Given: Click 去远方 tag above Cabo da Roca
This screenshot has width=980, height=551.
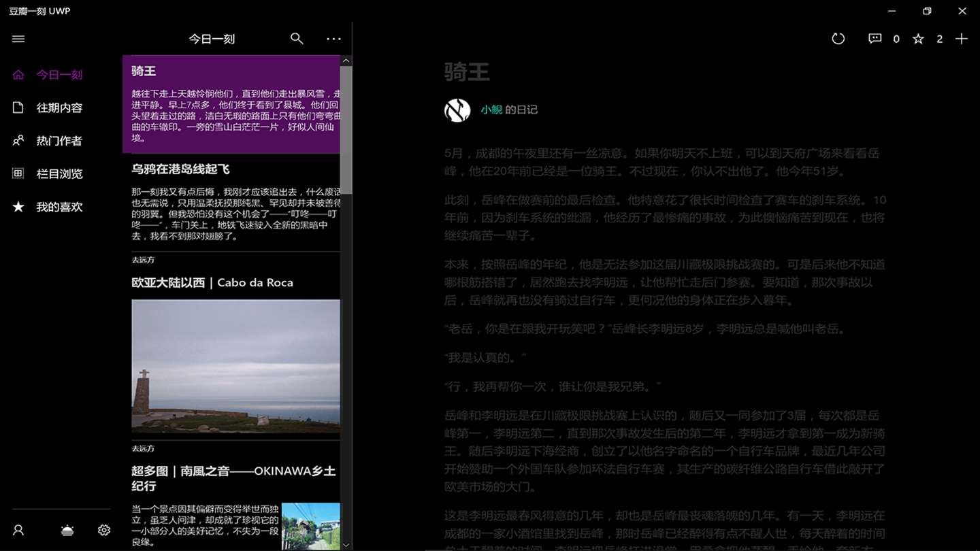Looking at the screenshot, I should 143,260.
